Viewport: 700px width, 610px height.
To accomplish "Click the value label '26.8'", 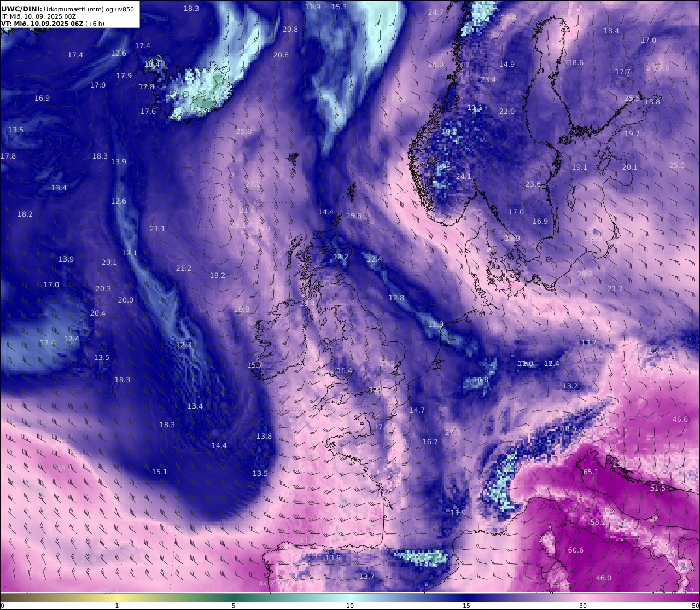I will click(x=242, y=309).
